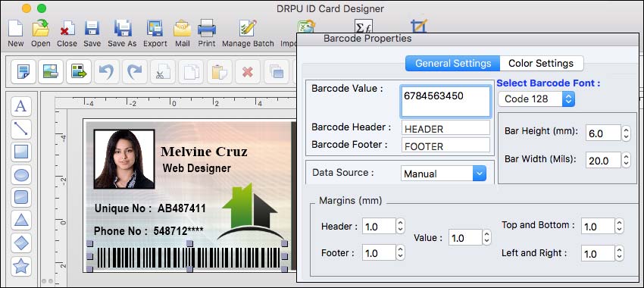Click the Barcode Header field
The height and width of the screenshot is (288, 644).
pos(445,128)
